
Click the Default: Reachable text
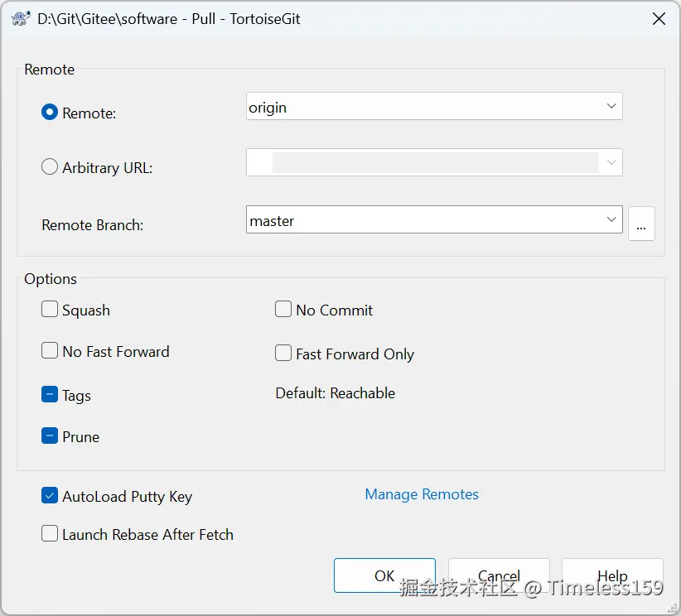point(336,393)
